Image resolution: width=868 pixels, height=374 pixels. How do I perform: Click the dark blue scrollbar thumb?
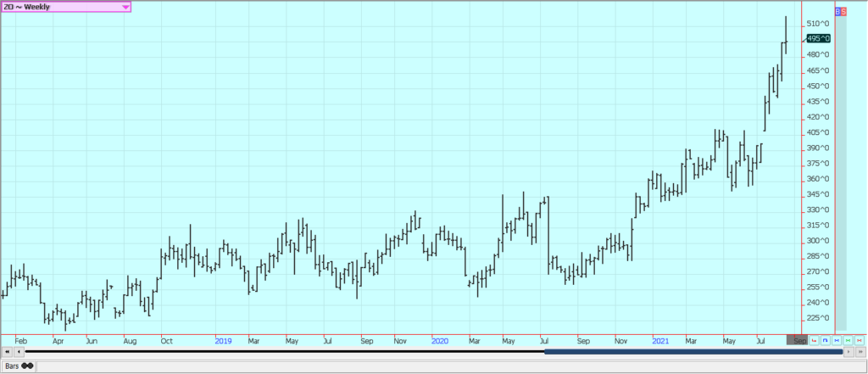(693, 352)
